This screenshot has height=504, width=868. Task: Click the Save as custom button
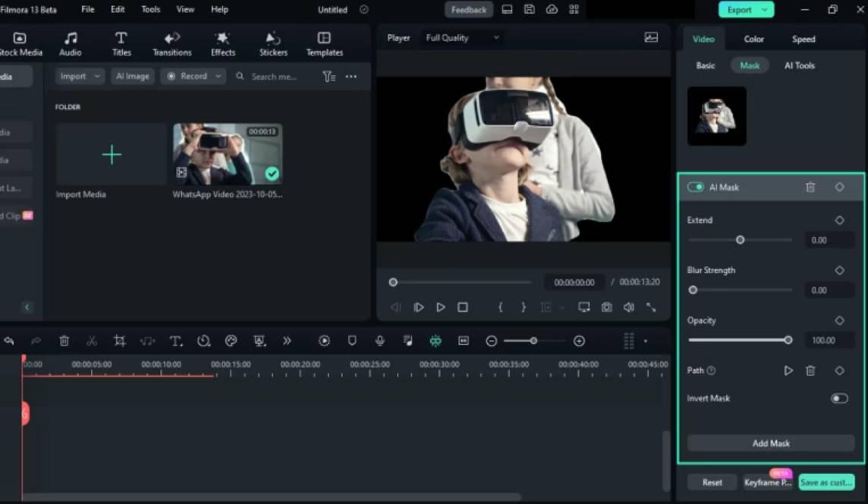826,483
